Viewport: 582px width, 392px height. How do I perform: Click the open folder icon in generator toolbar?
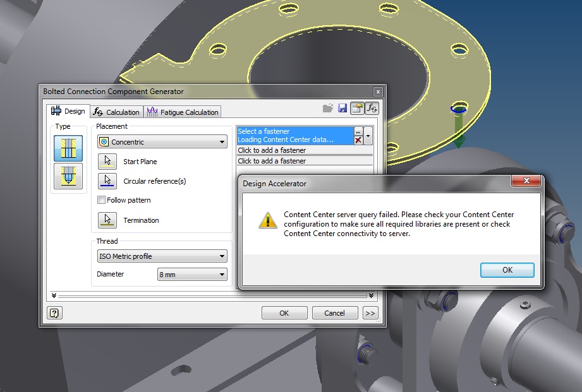328,109
